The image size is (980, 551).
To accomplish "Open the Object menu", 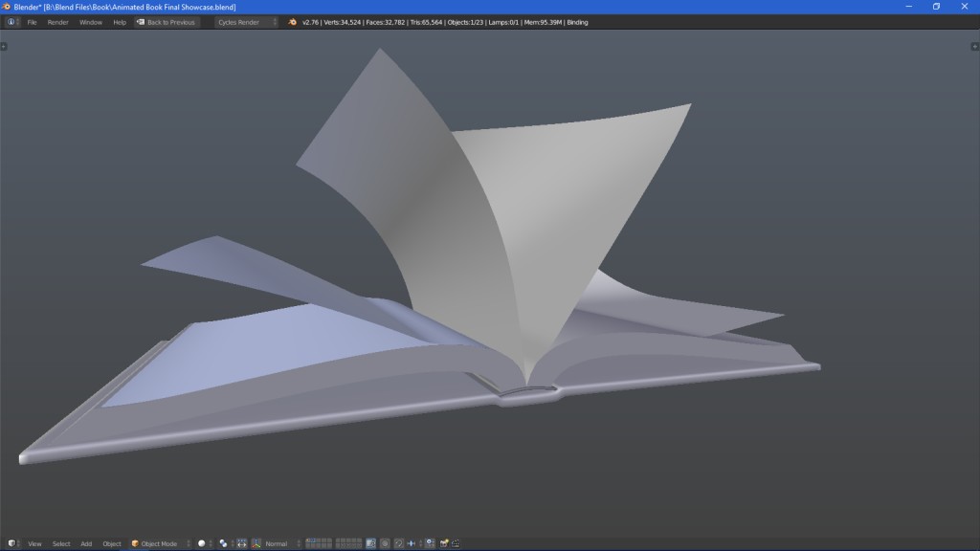I will pos(111,542).
